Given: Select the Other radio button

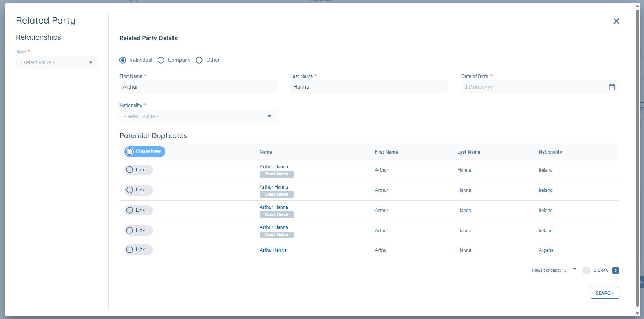Looking at the screenshot, I should point(199,60).
